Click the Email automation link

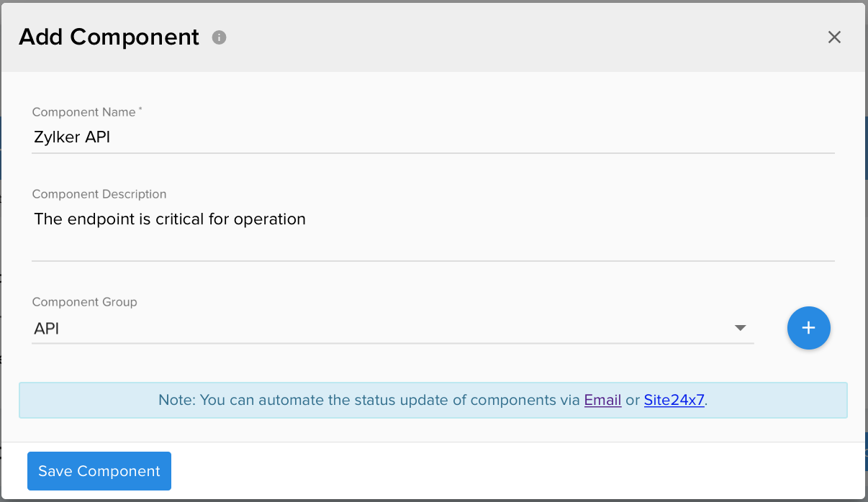pyautogui.click(x=602, y=400)
